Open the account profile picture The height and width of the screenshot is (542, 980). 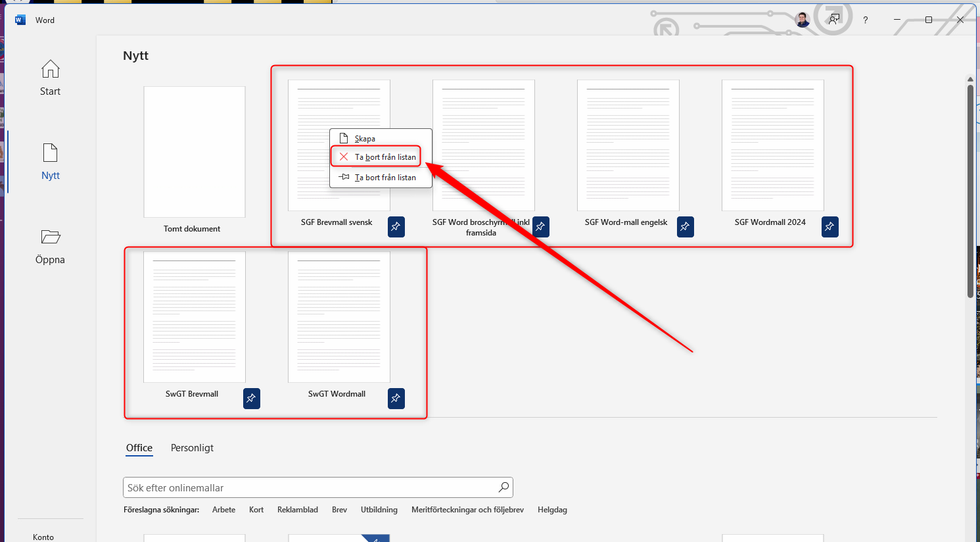tap(803, 20)
